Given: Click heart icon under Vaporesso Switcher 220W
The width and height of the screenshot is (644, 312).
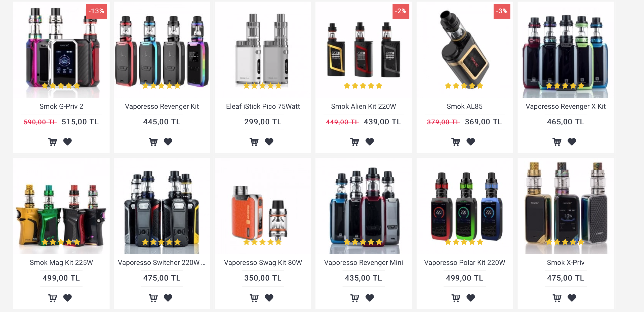Looking at the screenshot, I should click(x=168, y=298).
